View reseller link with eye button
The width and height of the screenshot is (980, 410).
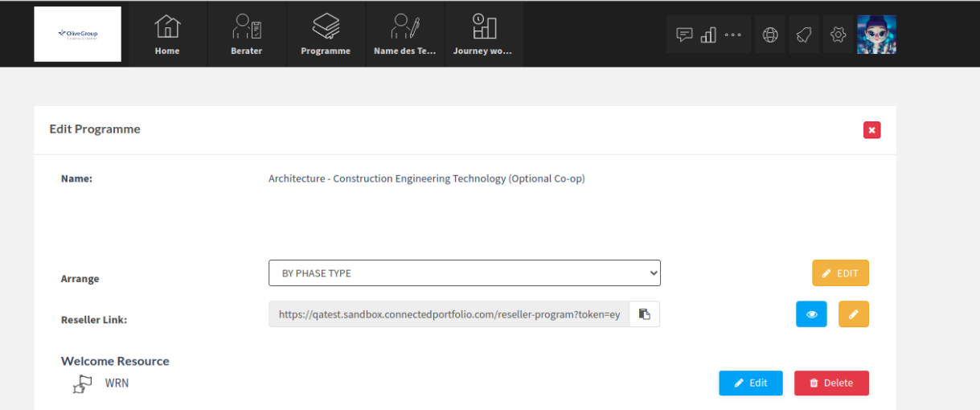point(811,314)
